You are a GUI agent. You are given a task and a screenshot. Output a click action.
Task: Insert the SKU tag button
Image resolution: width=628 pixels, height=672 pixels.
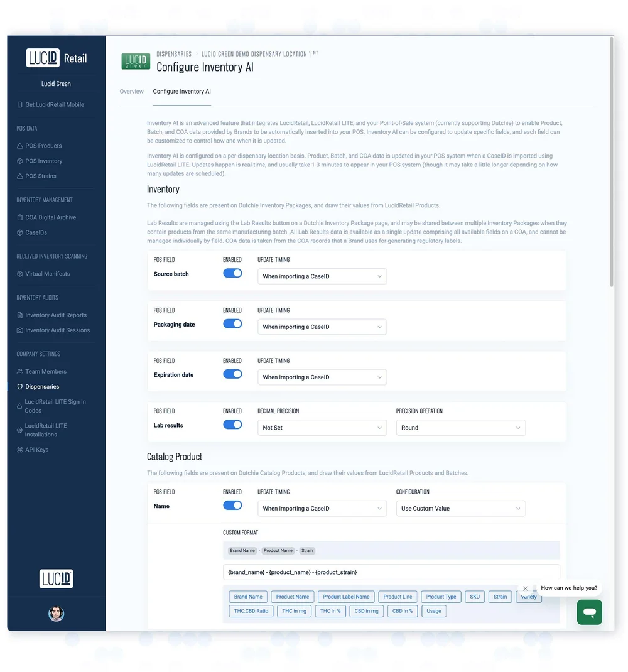click(x=475, y=597)
